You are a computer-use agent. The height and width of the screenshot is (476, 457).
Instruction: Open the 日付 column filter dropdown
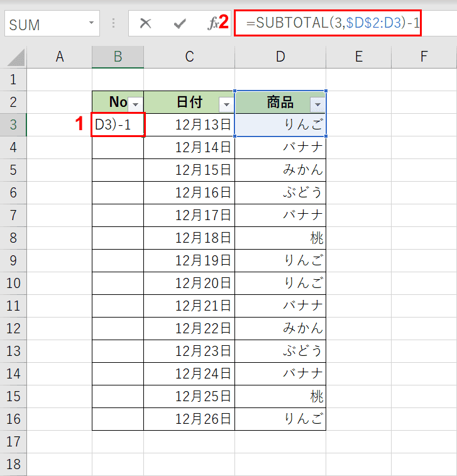pyautogui.click(x=226, y=104)
